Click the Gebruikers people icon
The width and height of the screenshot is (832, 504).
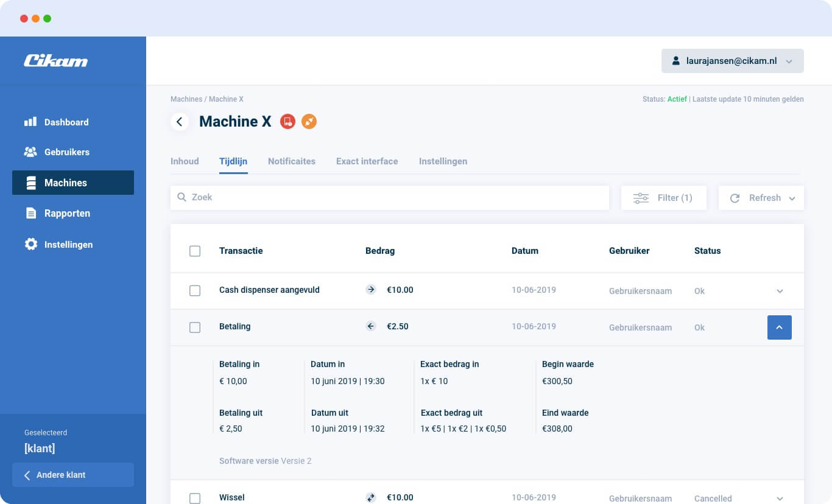click(x=30, y=152)
